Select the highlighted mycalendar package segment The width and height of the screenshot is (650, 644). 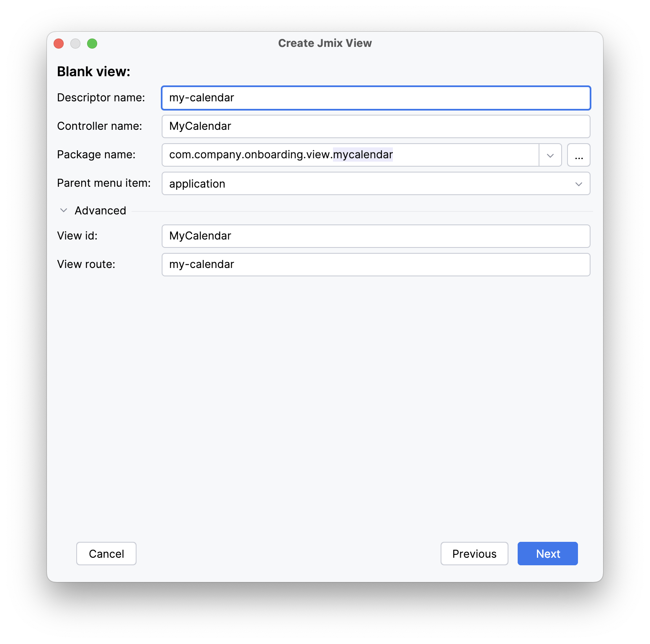pos(362,155)
